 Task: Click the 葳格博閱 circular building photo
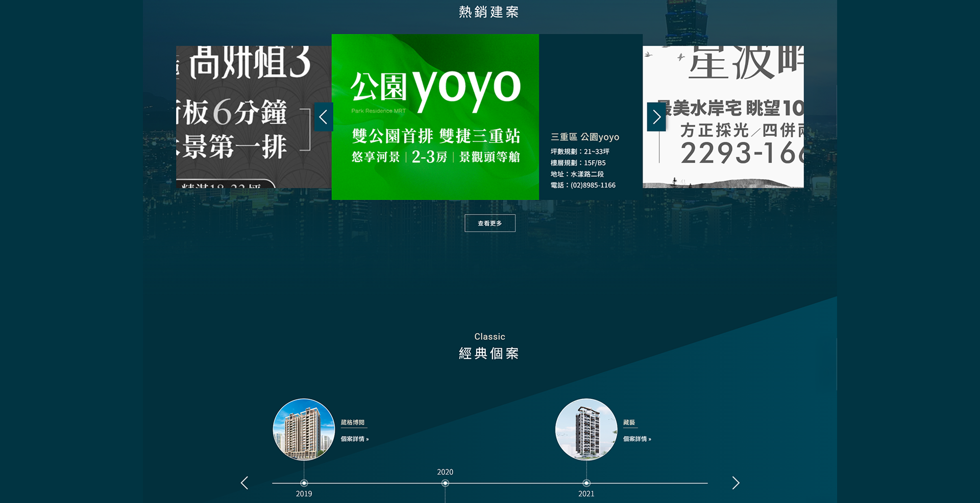pyautogui.click(x=304, y=429)
